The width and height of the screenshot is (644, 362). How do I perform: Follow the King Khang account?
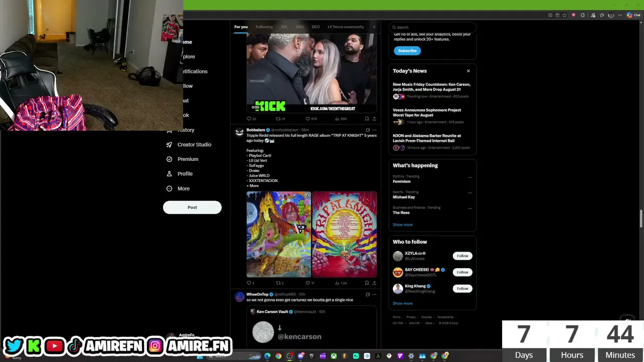coord(462,289)
